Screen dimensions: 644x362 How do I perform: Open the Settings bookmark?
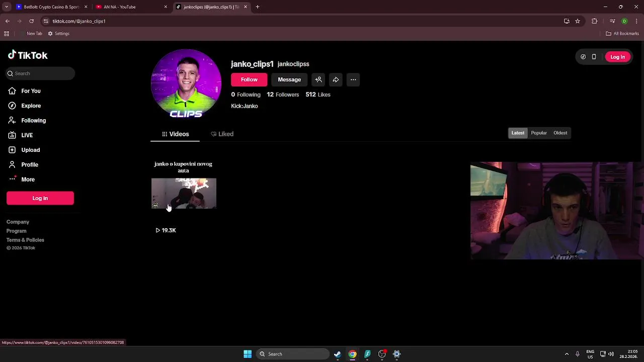[58, 34]
